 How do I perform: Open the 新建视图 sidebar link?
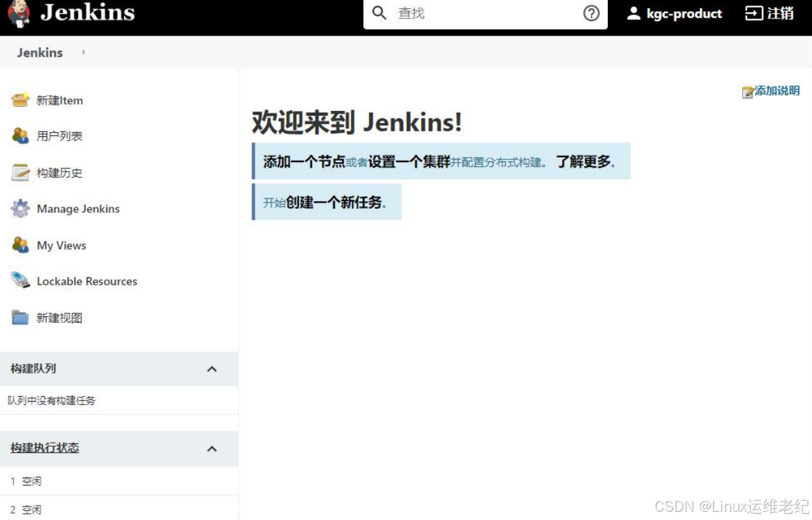click(60, 317)
